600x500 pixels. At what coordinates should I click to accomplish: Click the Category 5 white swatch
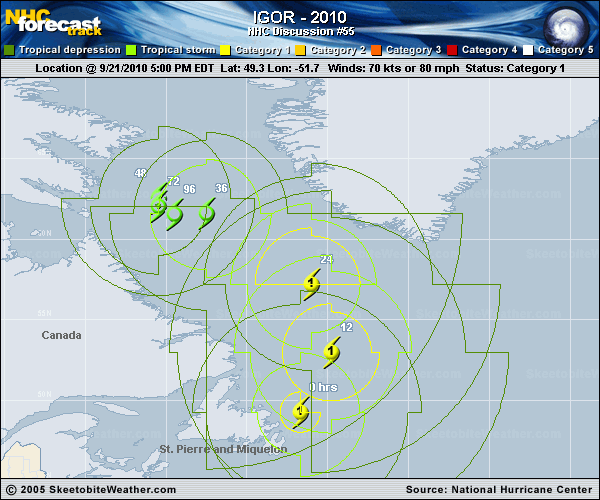528,50
